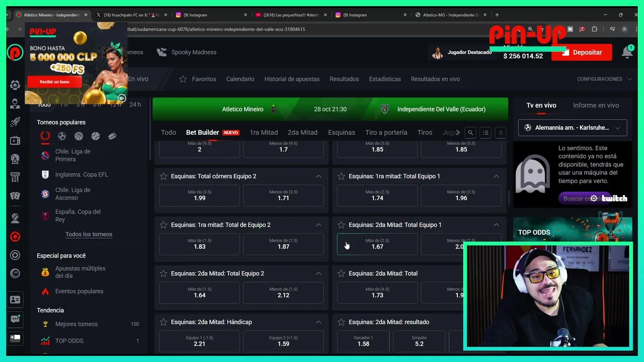Image resolution: width=644 pixels, height=362 pixels.
Task: Open the TOP ODDS promo banner on right
Action: coord(573,229)
